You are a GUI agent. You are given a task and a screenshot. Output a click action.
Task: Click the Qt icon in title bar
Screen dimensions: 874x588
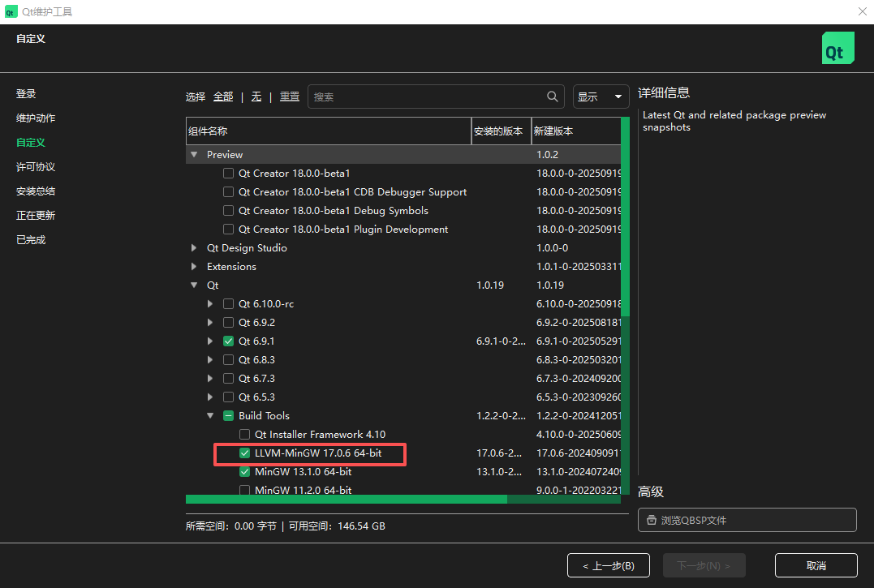click(x=11, y=11)
